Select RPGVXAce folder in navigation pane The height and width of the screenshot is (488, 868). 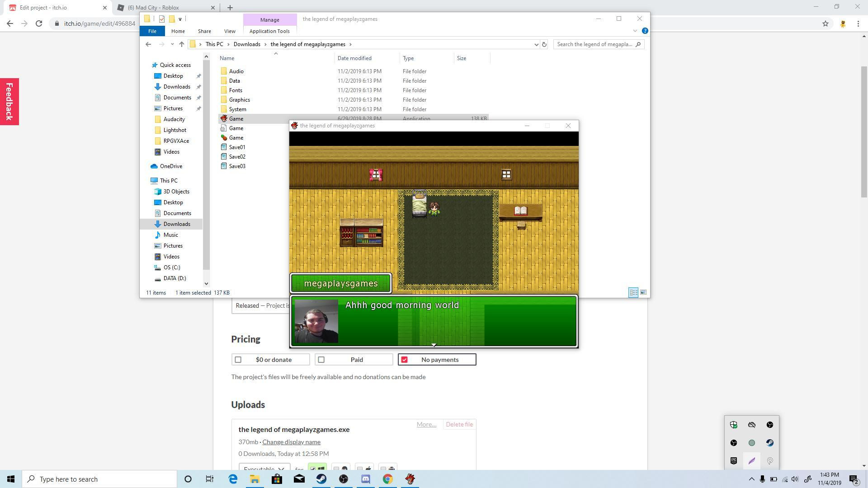tap(176, 141)
